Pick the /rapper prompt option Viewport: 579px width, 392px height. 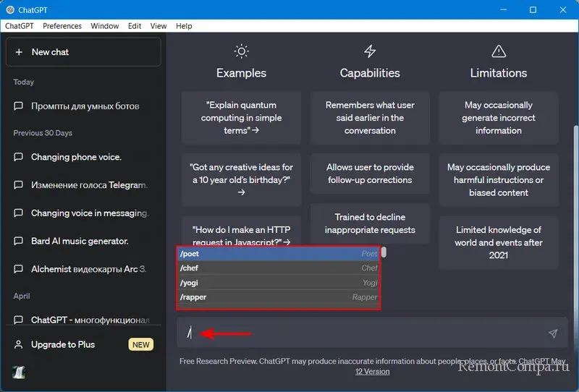click(x=279, y=297)
